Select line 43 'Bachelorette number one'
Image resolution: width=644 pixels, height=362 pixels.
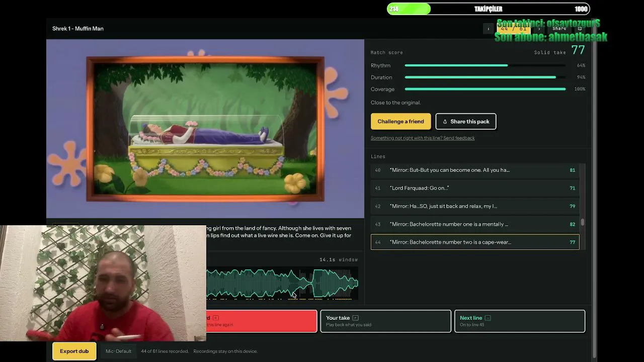click(475, 224)
